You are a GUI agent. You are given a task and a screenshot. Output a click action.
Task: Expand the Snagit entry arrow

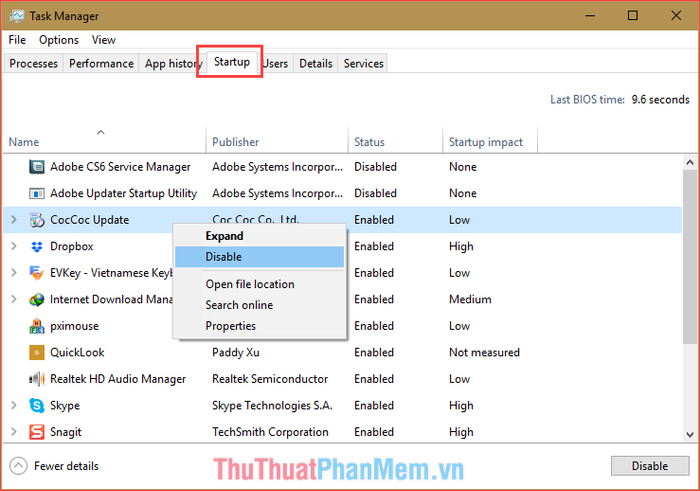[x=14, y=432]
